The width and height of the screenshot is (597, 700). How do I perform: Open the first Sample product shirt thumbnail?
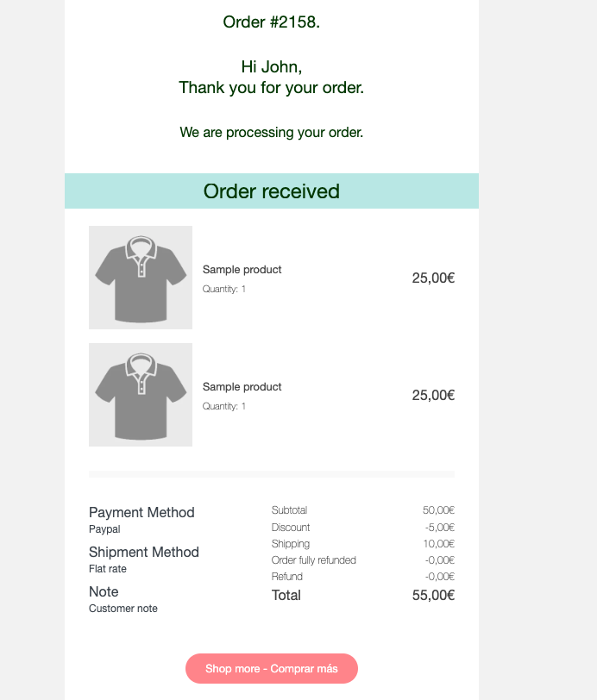141,278
